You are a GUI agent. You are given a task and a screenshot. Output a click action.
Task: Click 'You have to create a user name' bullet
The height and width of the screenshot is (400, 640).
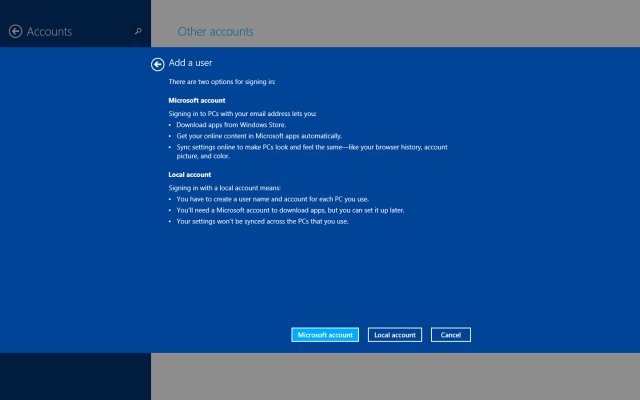(273, 199)
